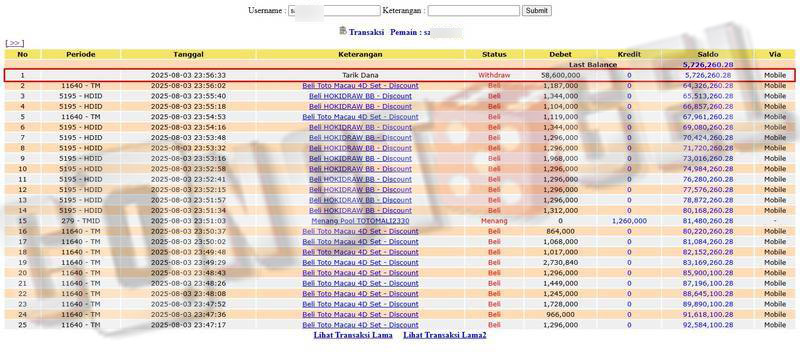Click the Username input field
Viewport: 800px width, 360px height.
(334, 11)
